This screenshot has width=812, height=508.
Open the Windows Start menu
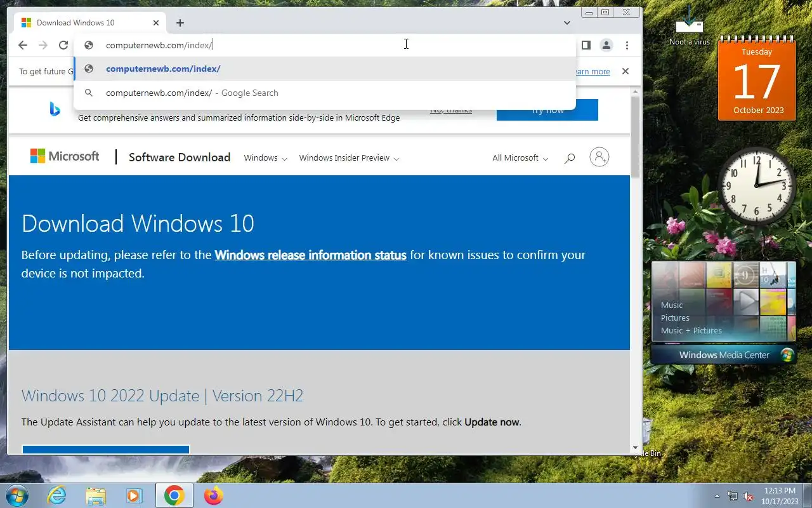(x=16, y=495)
